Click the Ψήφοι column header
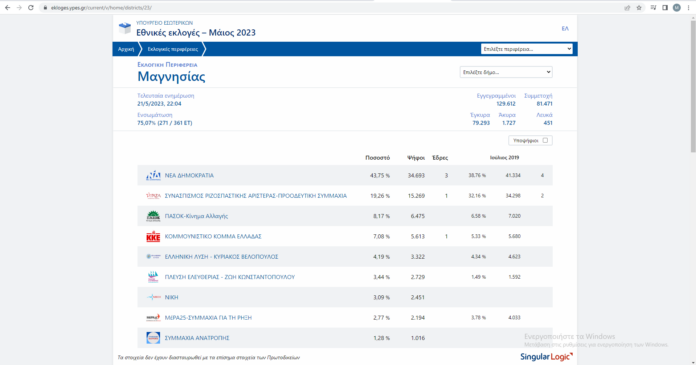The width and height of the screenshot is (696, 365). [x=416, y=158]
